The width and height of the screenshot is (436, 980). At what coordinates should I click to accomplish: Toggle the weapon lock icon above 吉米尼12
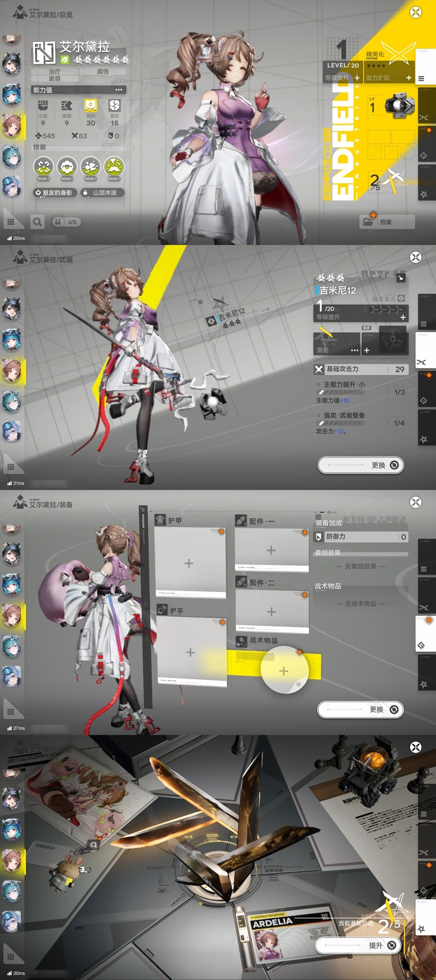tap(401, 278)
